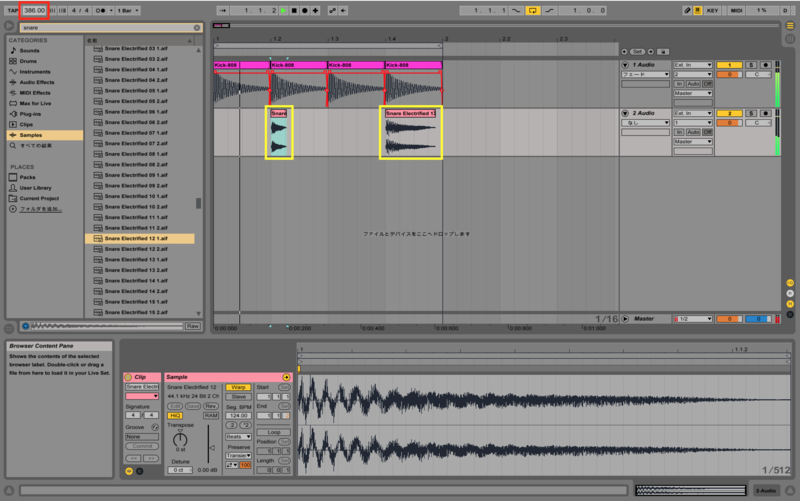Screen dimensions: 800x501
Task: Click the previous locator circle button
Action: (x=624, y=52)
